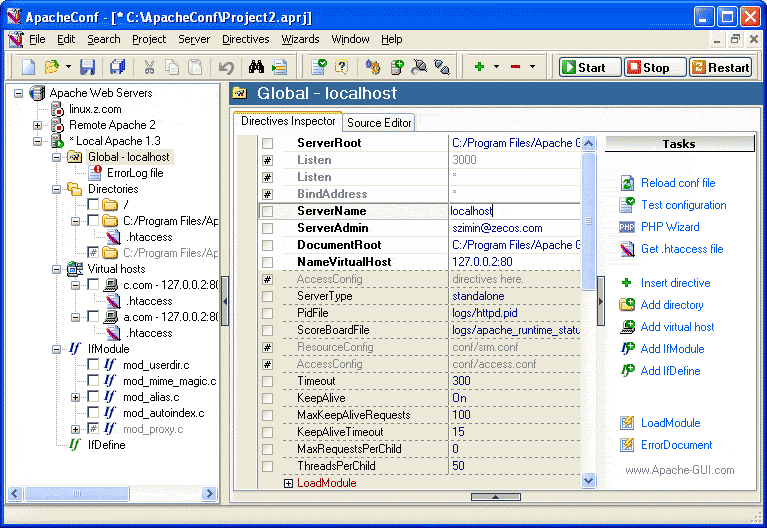Click the www.Apache-GUI.com link
The width and height of the screenshot is (767, 528).
[679, 470]
